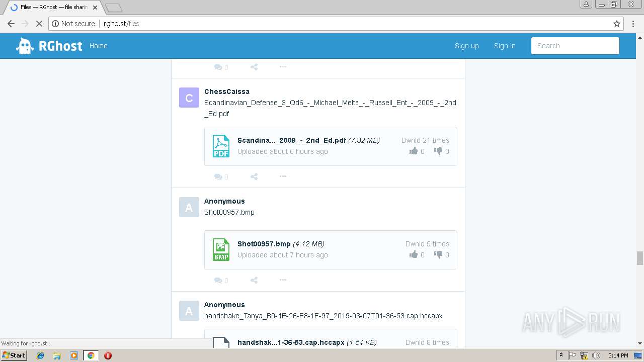Open comments for the Shot00957.bmp post
This screenshot has height=362, width=644.
(221, 281)
